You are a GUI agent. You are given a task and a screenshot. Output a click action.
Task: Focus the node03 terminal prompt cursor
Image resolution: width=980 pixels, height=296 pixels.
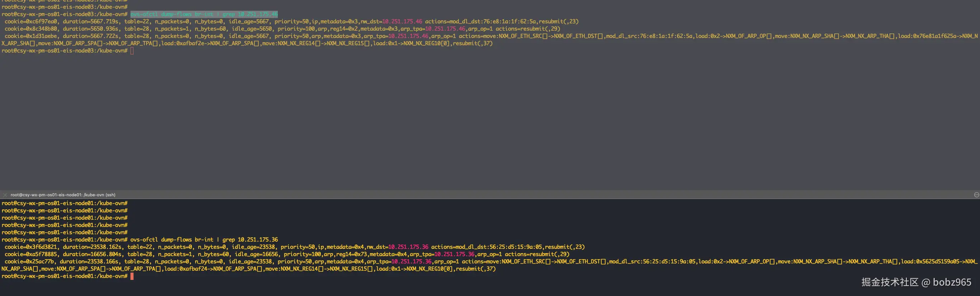click(132, 51)
